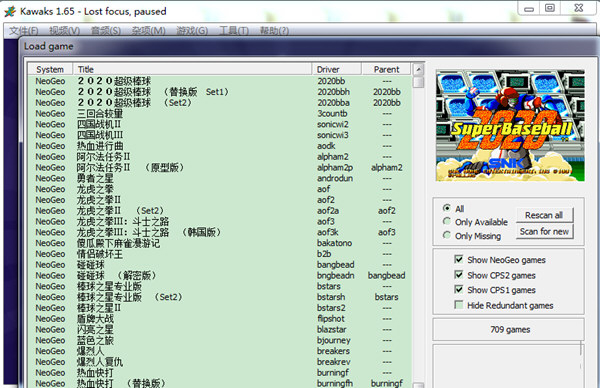Toggle Show NeoGeo games checkbox
600x388 pixels.
tap(458, 259)
